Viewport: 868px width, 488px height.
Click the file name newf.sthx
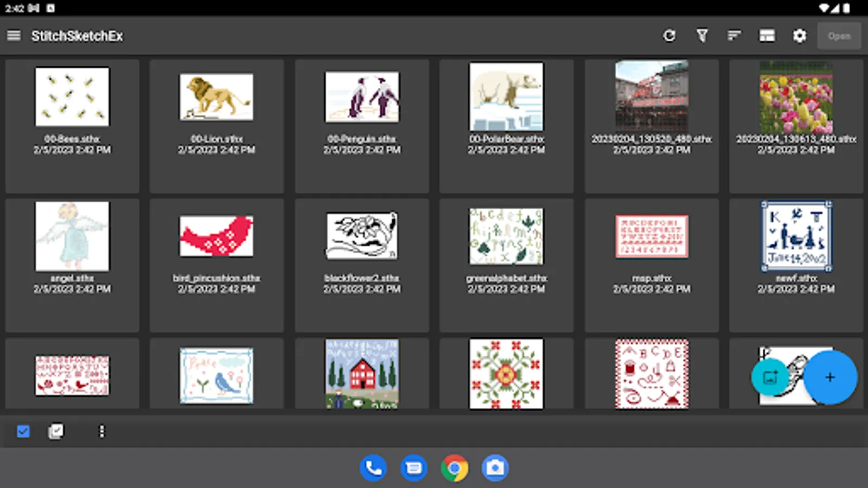point(796,278)
